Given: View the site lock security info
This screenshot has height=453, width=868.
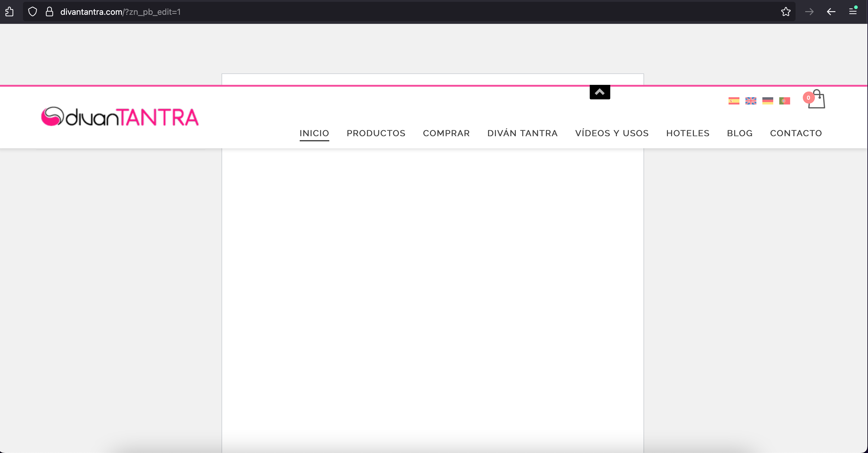Looking at the screenshot, I should tap(49, 12).
